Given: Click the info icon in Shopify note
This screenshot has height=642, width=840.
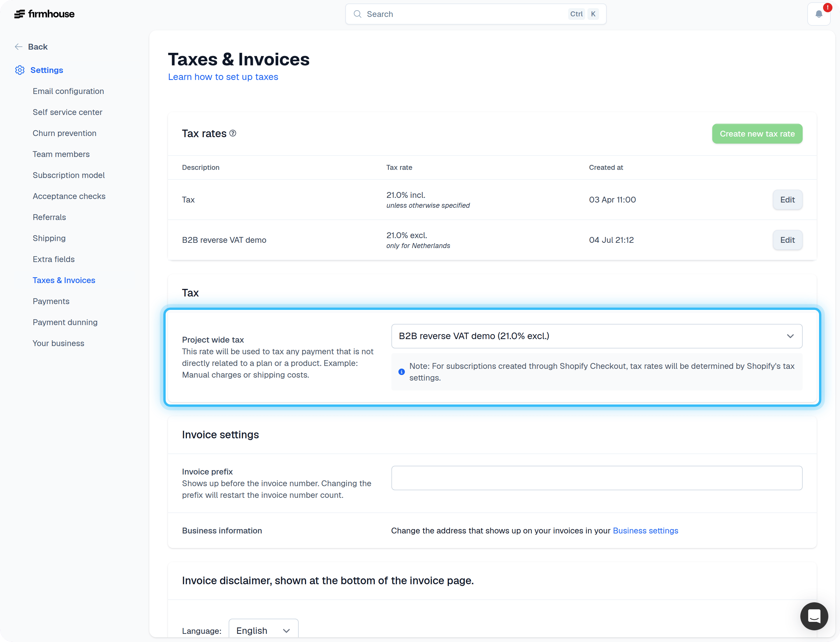Looking at the screenshot, I should [401, 372].
